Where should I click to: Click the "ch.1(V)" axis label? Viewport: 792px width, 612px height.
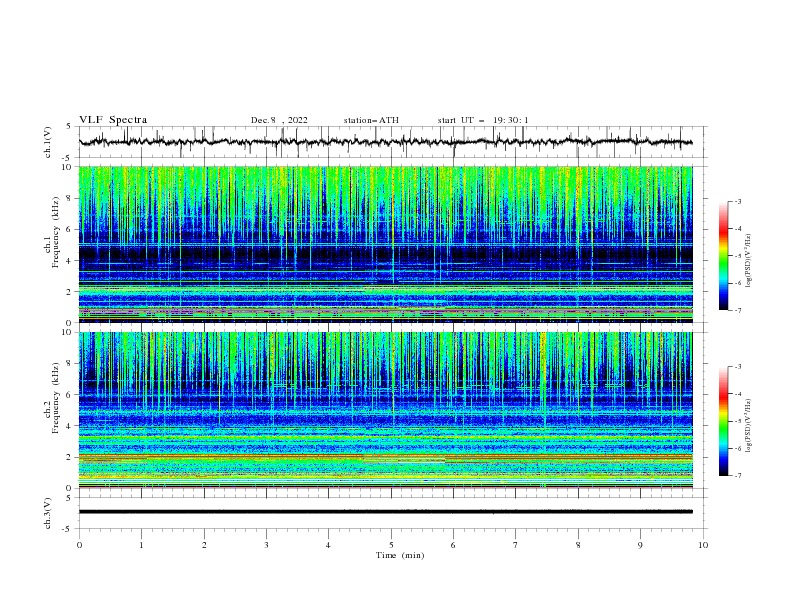click(x=48, y=142)
